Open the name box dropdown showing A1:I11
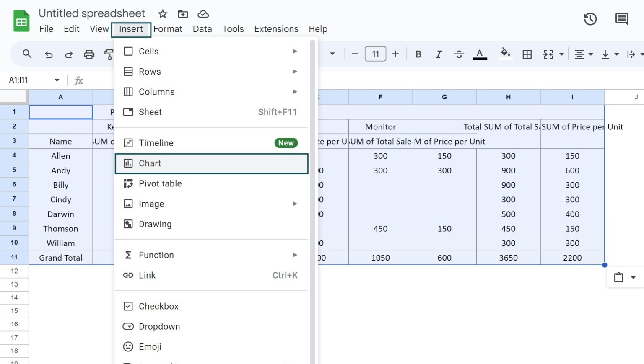The image size is (644, 364). (57, 80)
